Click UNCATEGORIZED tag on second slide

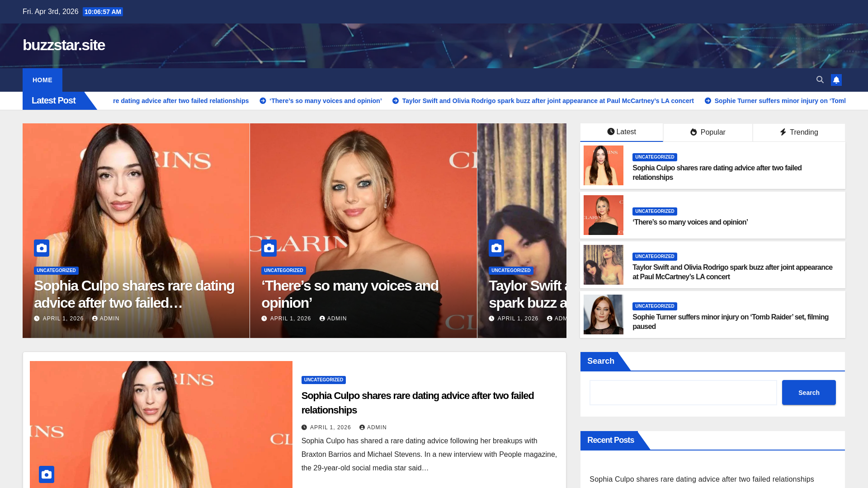pos(283,271)
